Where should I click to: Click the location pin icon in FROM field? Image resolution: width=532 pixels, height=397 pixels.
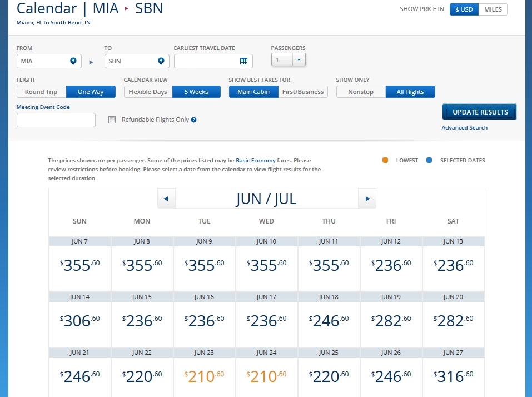click(73, 61)
